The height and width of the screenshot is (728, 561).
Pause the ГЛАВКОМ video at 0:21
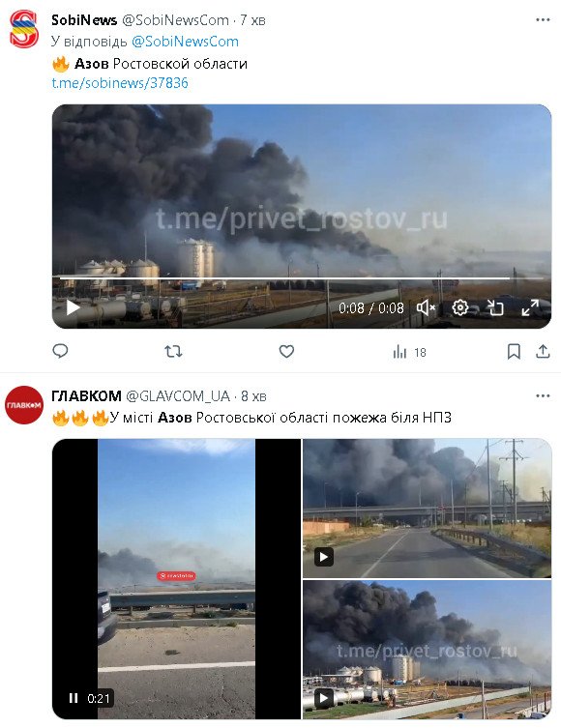click(x=74, y=698)
